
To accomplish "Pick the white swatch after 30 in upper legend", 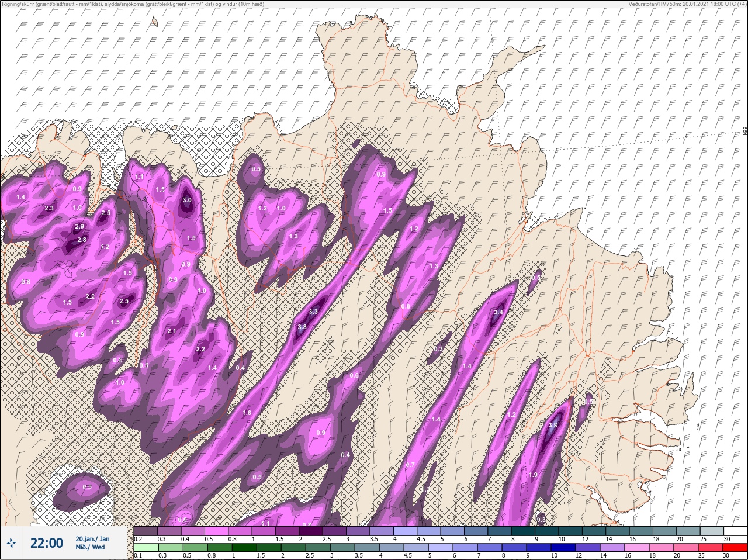I will click(736, 531).
